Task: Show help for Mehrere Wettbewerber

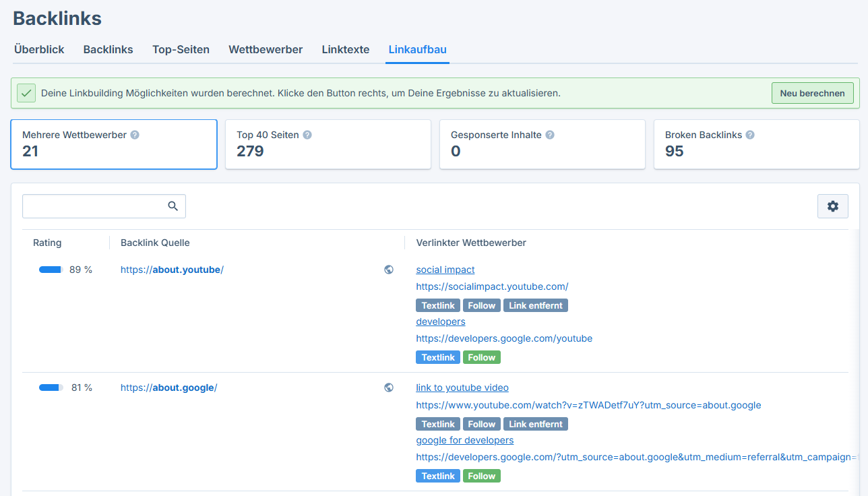Action: [x=135, y=135]
